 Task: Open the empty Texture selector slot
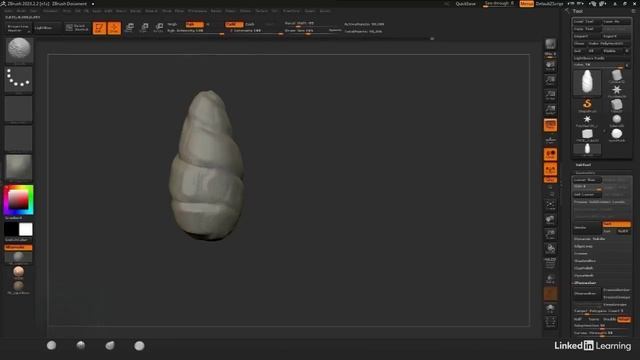pos(19,138)
